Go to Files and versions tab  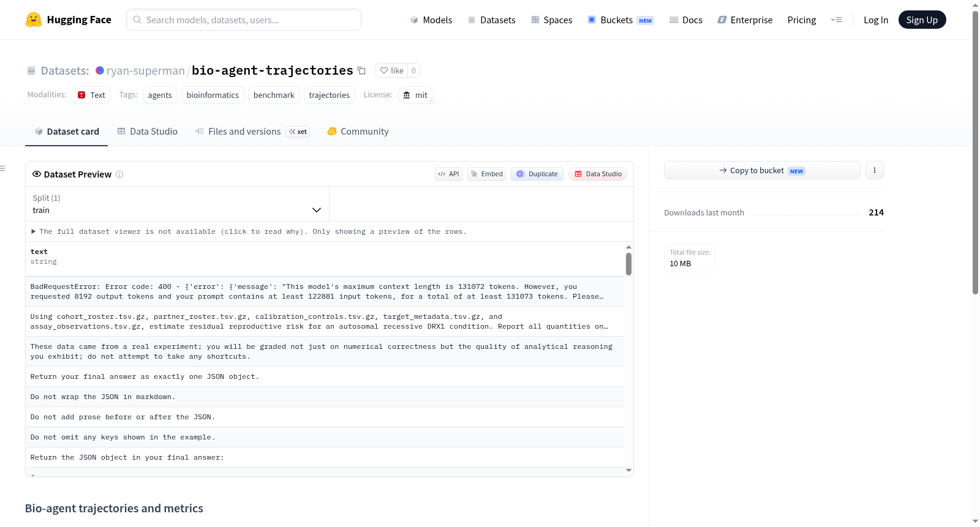pyautogui.click(x=252, y=132)
